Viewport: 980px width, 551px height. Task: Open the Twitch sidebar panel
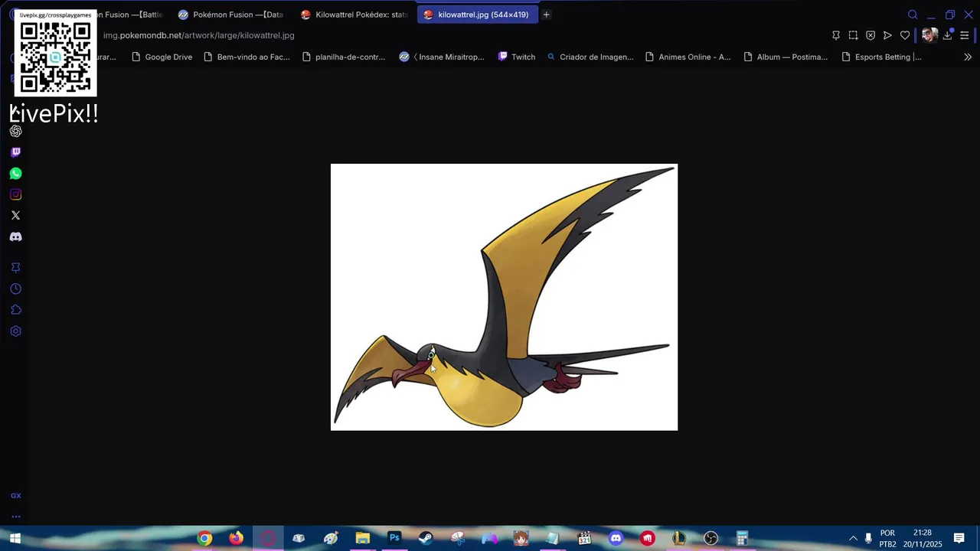(x=15, y=152)
